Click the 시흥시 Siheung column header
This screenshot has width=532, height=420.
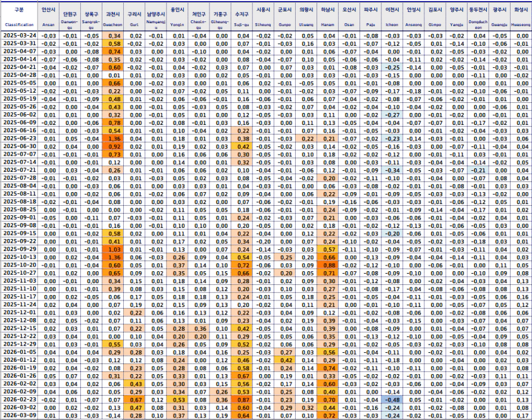pyautogui.click(x=263, y=16)
